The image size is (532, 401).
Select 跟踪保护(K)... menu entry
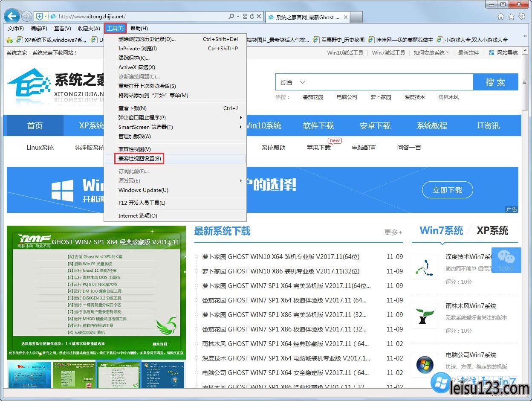(x=175, y=58)
